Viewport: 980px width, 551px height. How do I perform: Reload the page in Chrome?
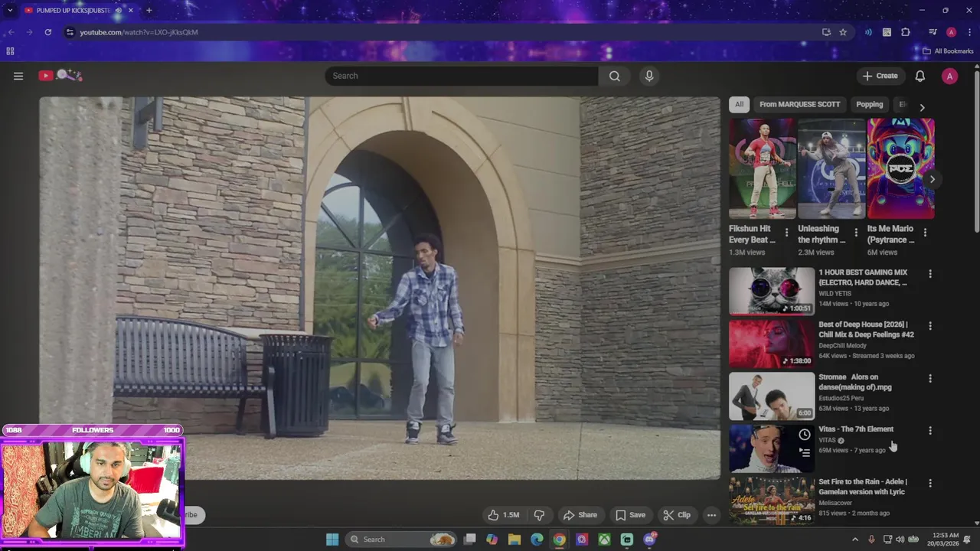[x=47, y=32]
